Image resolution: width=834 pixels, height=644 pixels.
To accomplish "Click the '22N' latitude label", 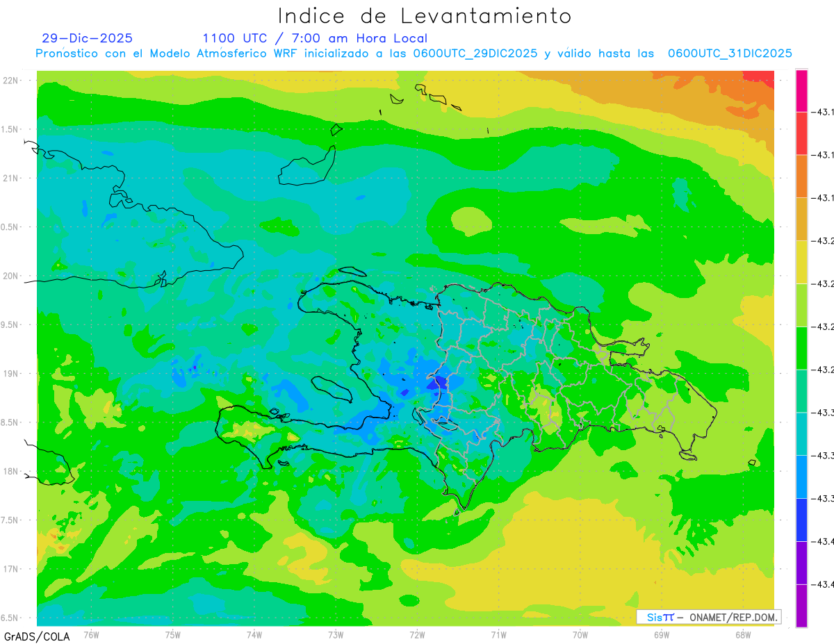I will tap(10, 81).
